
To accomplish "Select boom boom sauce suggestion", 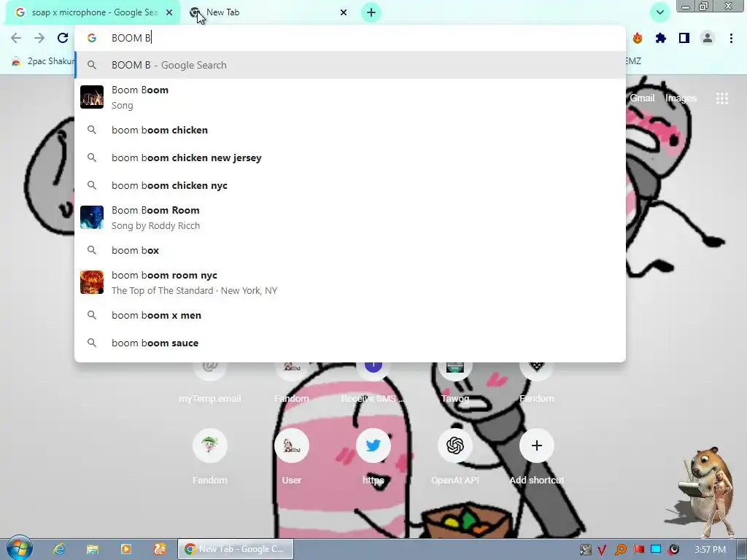I will (x=350, y=343).
